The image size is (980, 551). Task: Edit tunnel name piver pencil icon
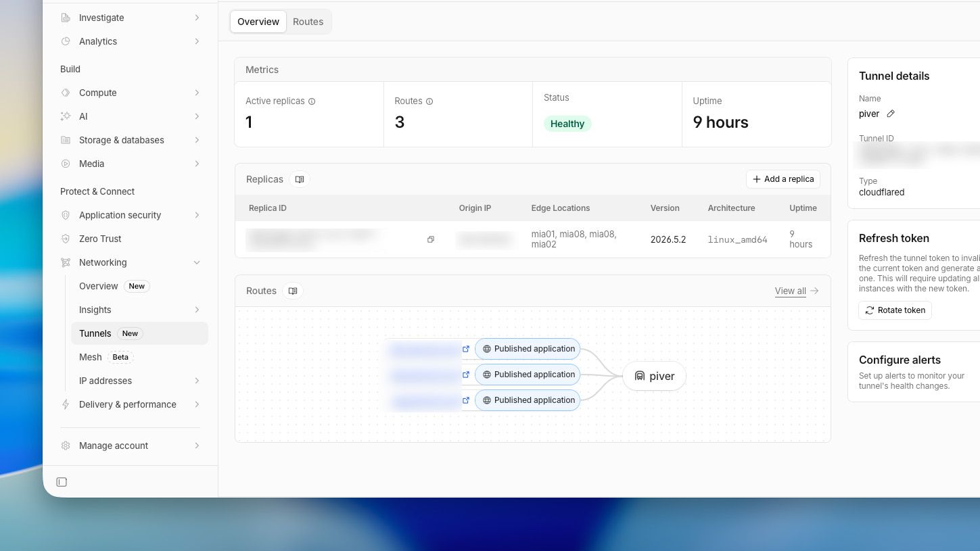coord(891,114)
